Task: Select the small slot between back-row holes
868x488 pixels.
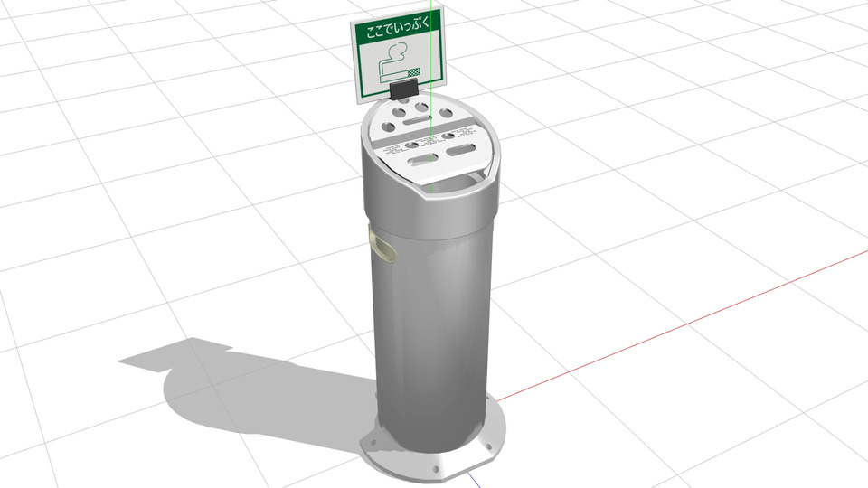Action: [x=418, y=120]
